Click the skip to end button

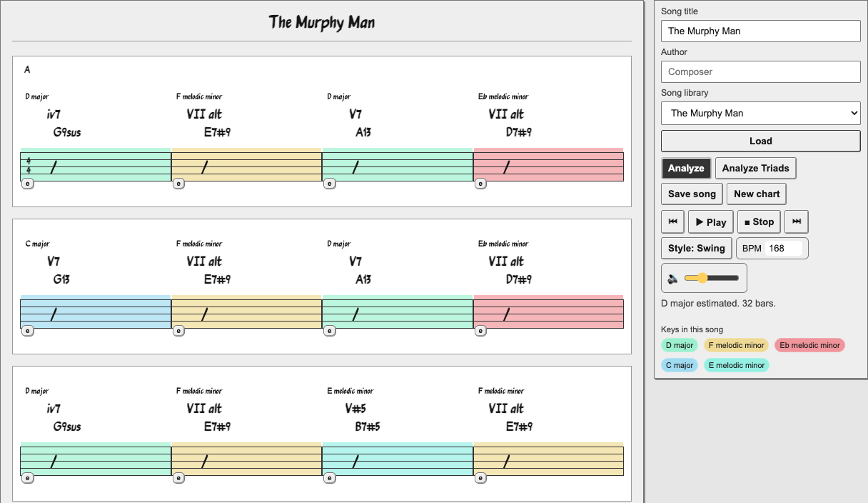(797, 222)
